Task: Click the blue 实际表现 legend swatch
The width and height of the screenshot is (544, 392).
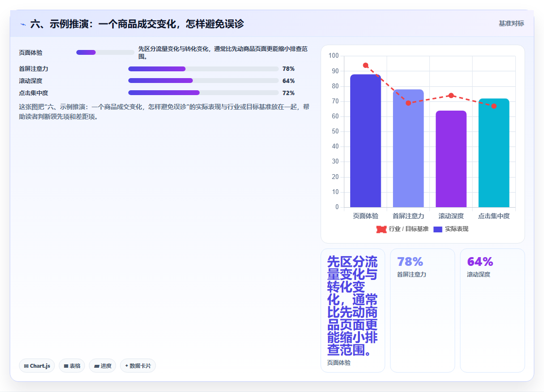Action: click(x=438, y=229)
